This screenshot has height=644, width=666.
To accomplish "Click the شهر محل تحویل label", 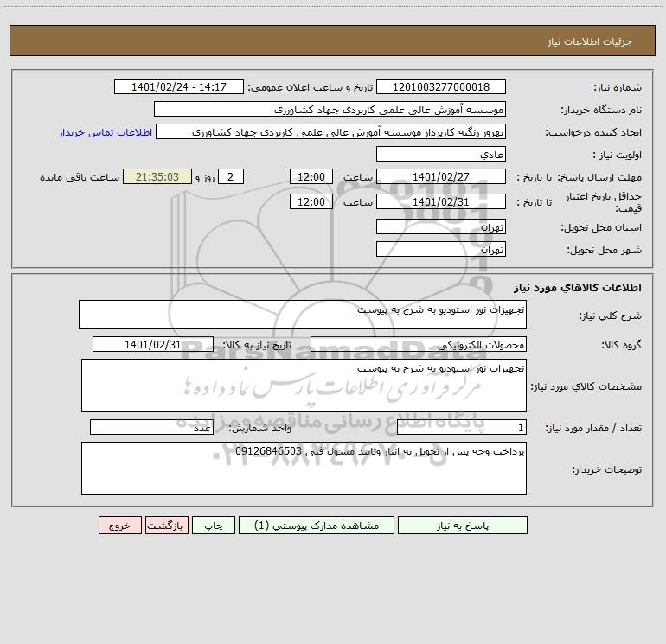I will pos(604,250).
